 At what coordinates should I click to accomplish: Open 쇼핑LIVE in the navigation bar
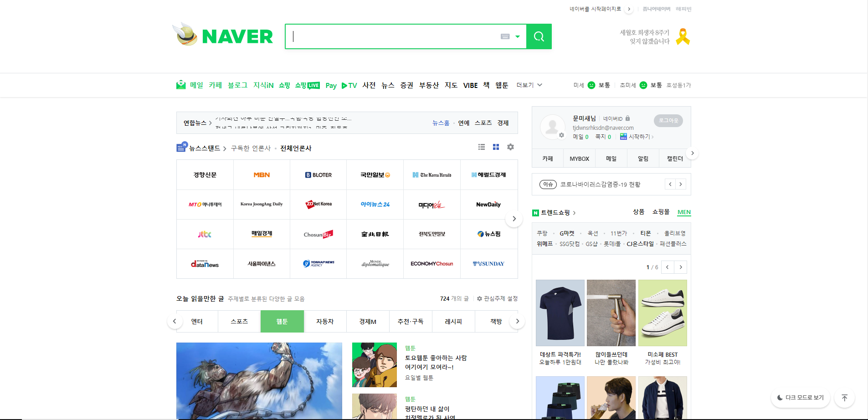[307, 85]
